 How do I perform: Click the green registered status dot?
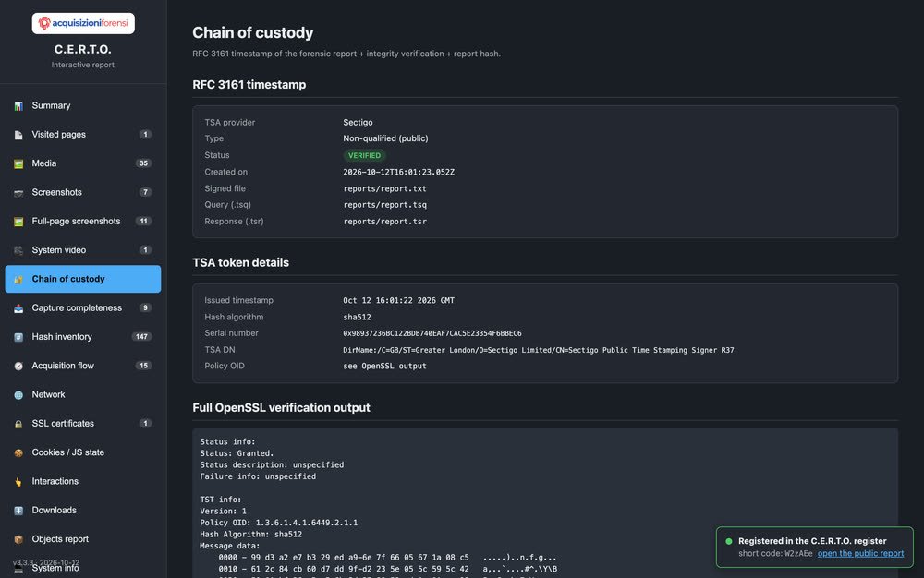[729, 541]
